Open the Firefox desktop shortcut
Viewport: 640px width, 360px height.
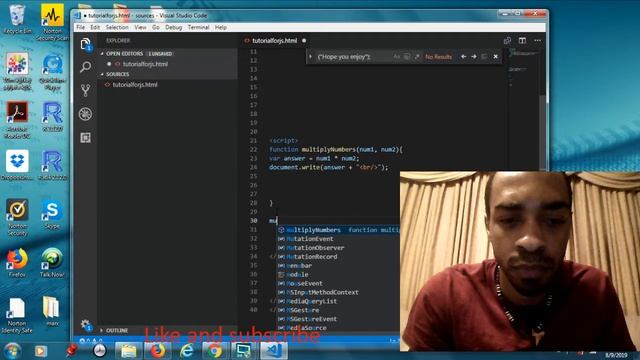[x=17, y=262]
